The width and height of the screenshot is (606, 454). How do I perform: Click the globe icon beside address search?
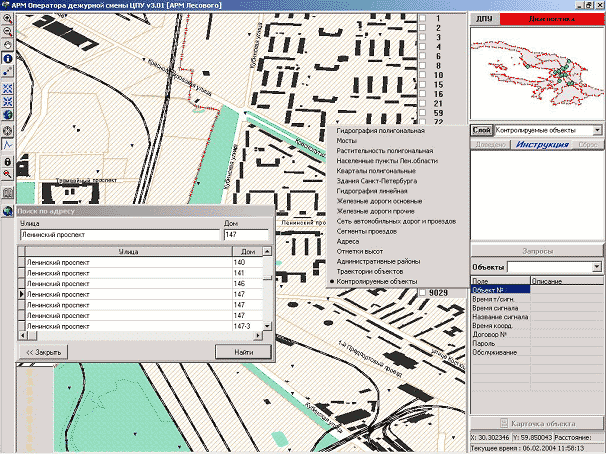click(8, 212)
